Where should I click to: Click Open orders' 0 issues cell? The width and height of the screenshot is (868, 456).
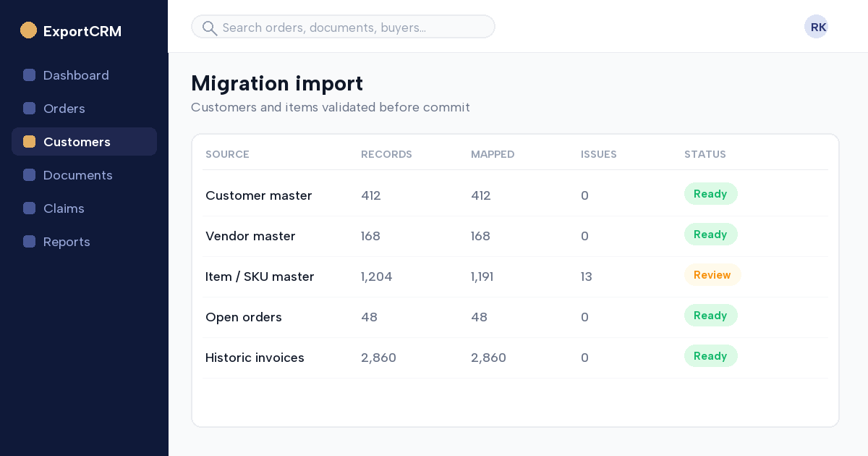point(584,317)
